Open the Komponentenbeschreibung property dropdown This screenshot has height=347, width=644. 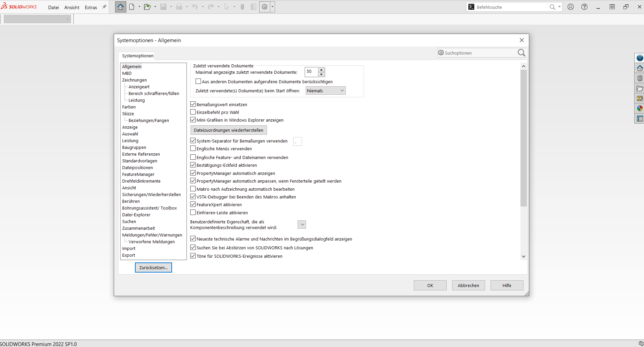(302, 224)
